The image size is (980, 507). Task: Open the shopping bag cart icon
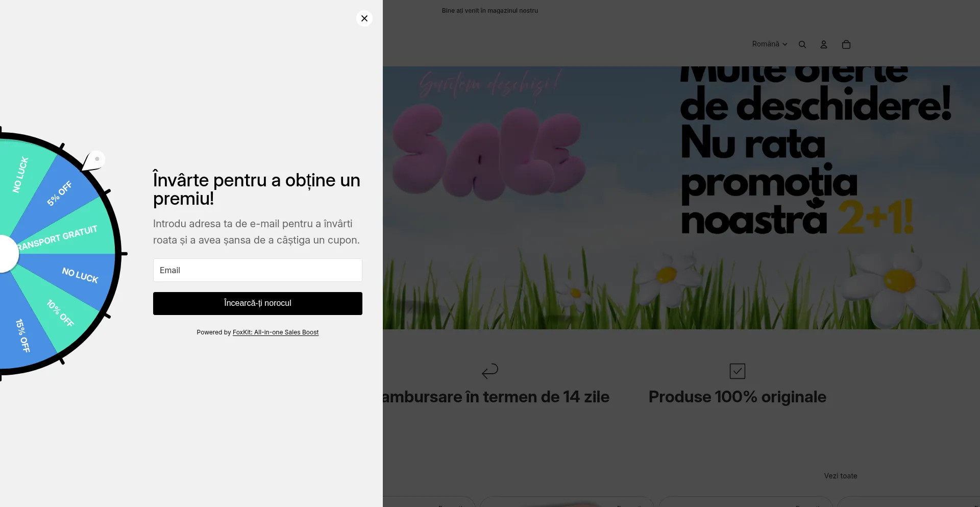[x=846, y=44]
